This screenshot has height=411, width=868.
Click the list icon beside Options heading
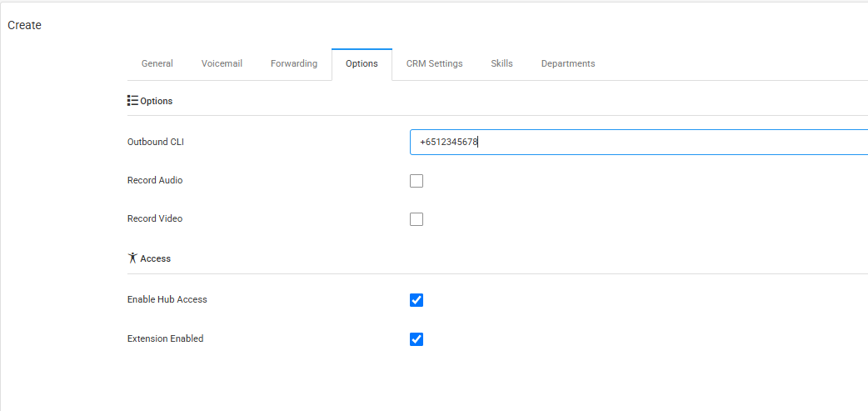pyautogui.click(x=132, y=101)
